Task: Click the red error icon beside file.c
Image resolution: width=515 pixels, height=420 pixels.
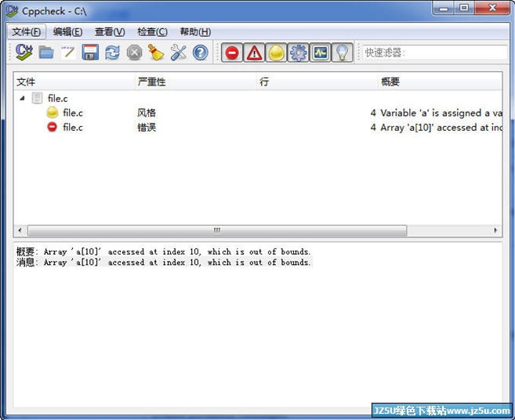Action: tap(52, 127)
